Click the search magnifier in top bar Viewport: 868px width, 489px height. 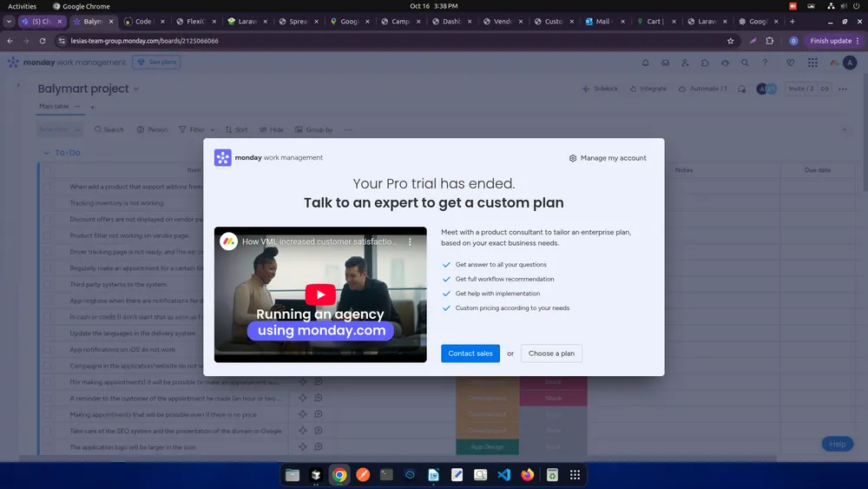coord(745,63)
